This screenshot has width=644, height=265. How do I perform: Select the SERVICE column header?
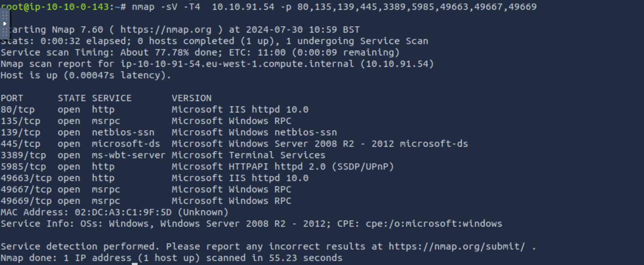click(112, 98)
